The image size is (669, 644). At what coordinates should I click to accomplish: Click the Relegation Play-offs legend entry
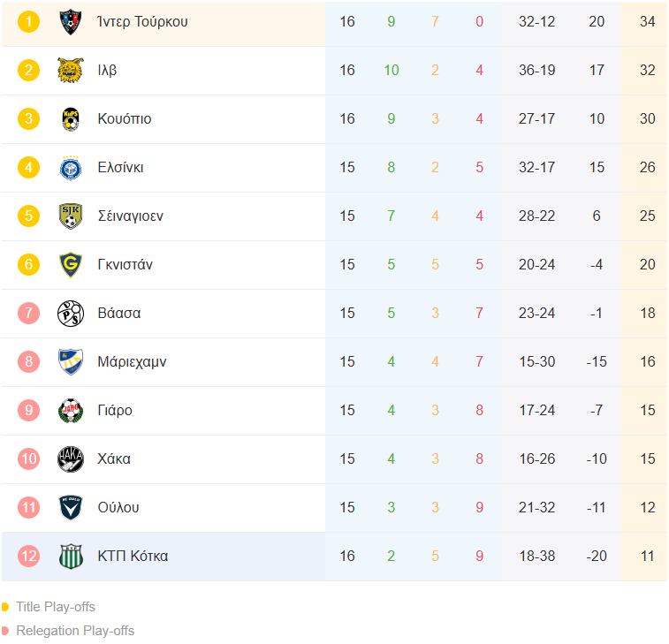68,631
